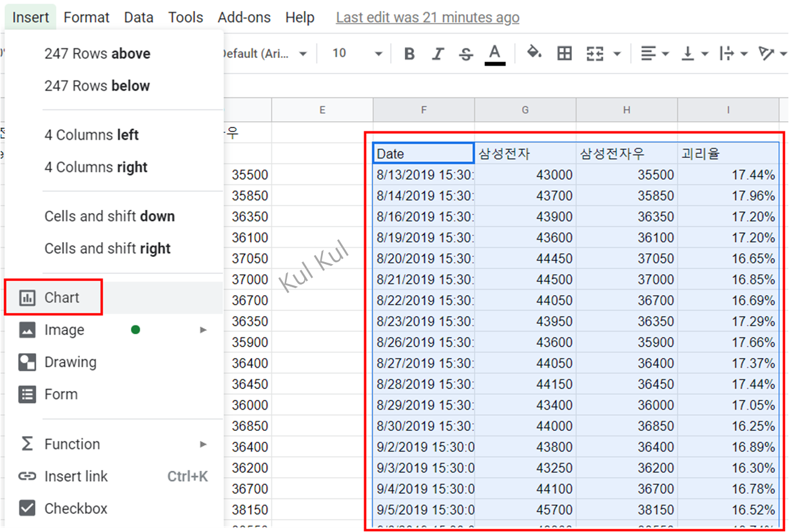The height and width of the screenshot is (532, 789).
Task: Select column H header
Action: [627, 110]
